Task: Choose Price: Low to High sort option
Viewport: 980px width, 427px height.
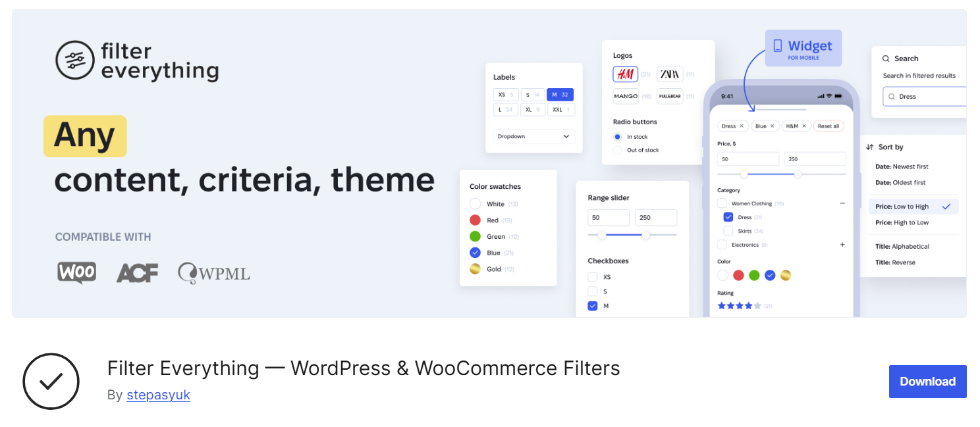Action: [913, 207]
